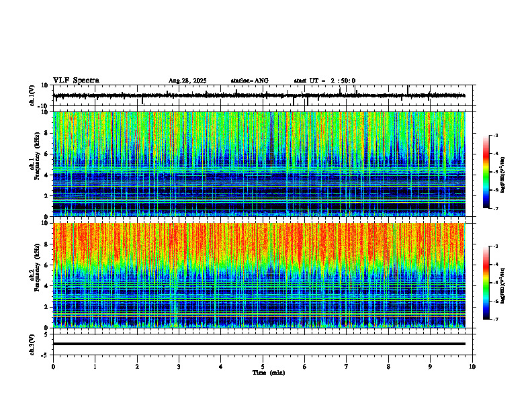Select the "start UT = 2 : 50: 0" text
The image size is (532, 411).
[x=324, y=81]
